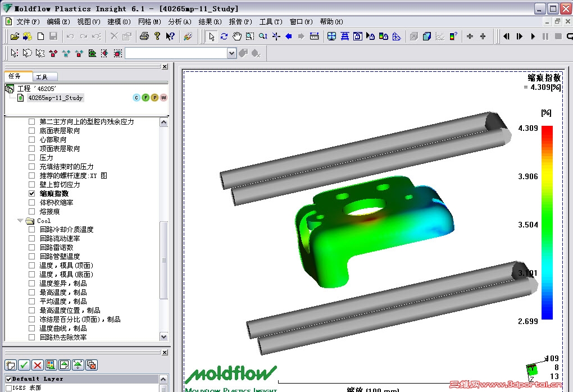
Task: Click the Lock views icon
Action: pyautogui.click(x=358, y=36)
